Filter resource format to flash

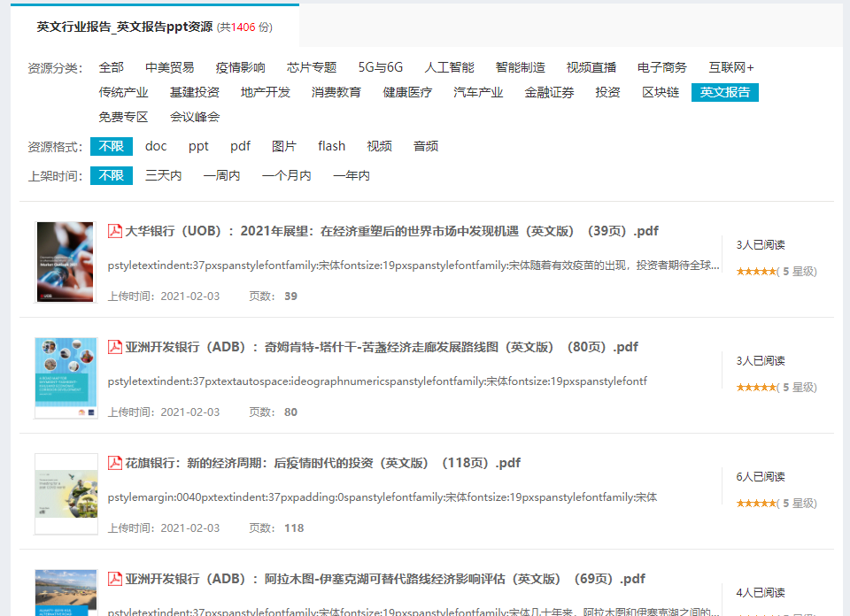click(332, 146)
